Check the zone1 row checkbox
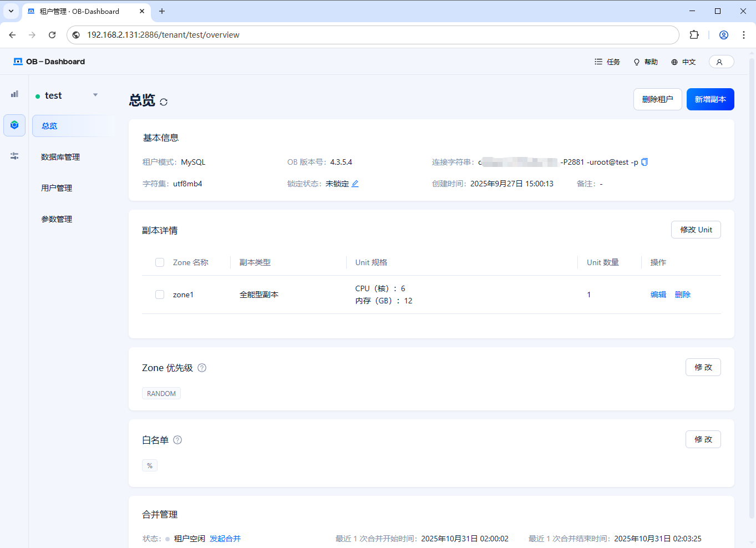 coord(160,295)
